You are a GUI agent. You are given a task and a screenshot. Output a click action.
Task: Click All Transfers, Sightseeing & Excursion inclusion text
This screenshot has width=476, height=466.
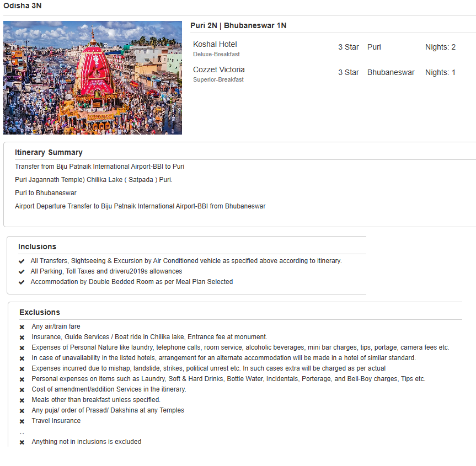pos(186,261)
